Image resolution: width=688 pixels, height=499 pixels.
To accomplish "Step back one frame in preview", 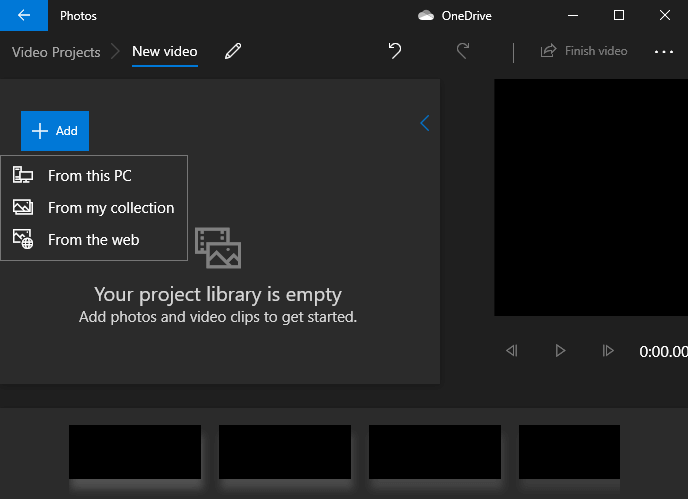I will click(512, 351).
